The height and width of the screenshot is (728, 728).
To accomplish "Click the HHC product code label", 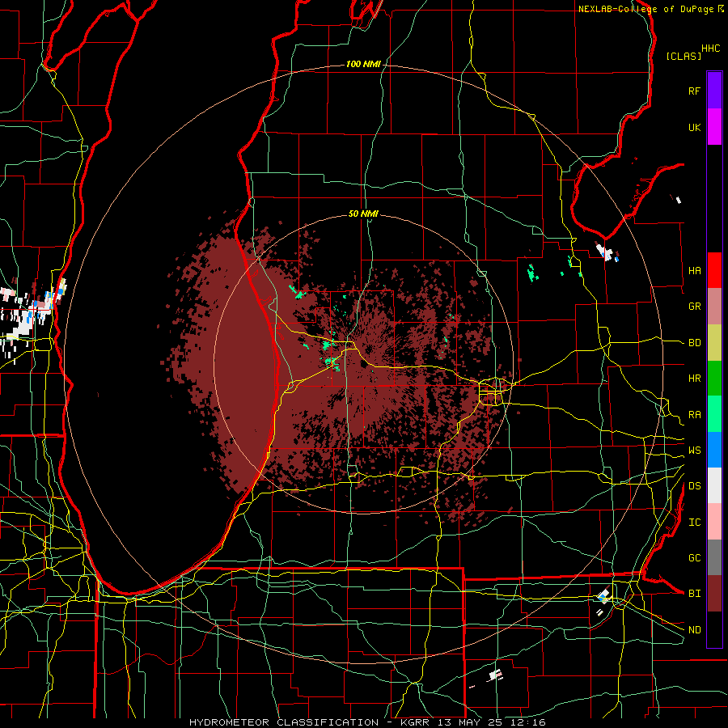I will 710,49.
